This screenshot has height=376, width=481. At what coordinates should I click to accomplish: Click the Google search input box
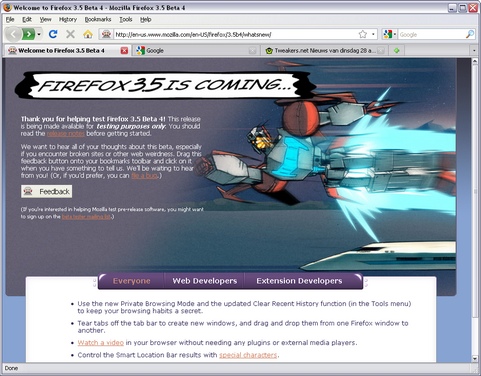[x=431, y=34]
